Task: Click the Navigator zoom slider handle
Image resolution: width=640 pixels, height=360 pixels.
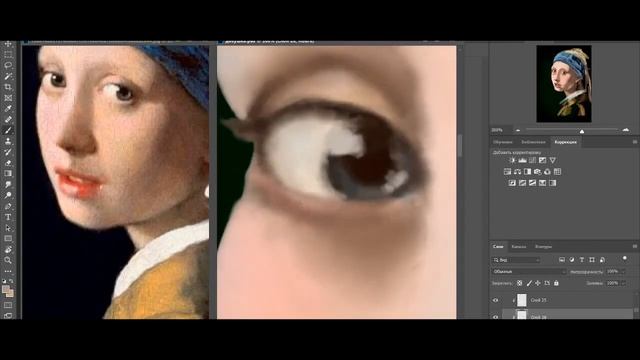Action: (x=582, y=131)
